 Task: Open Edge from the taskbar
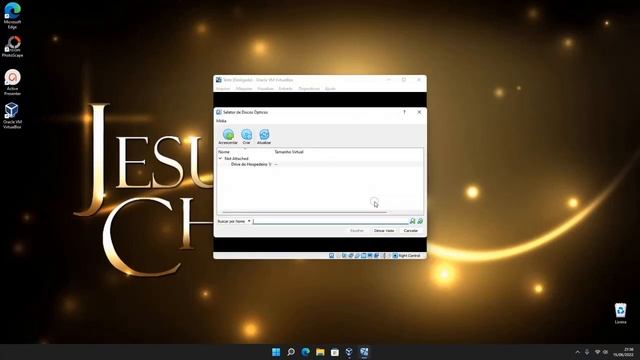coord(305,352)
